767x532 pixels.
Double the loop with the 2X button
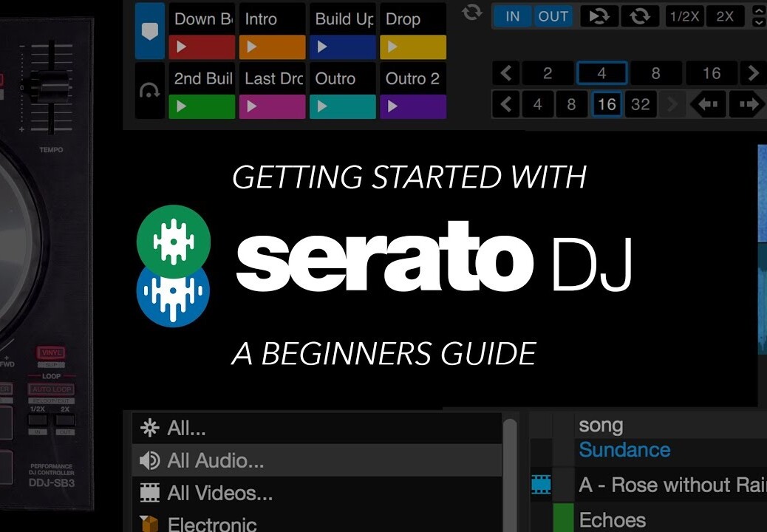[724, 16]
